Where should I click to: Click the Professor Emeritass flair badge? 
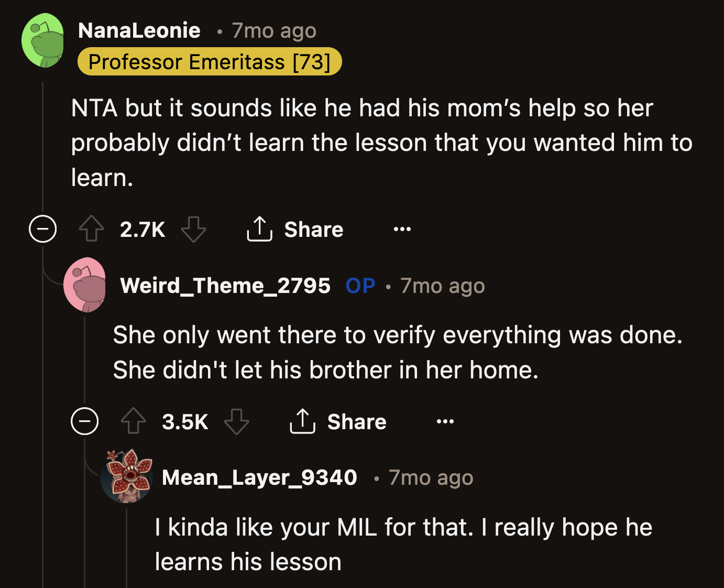(x=209, y=61)
